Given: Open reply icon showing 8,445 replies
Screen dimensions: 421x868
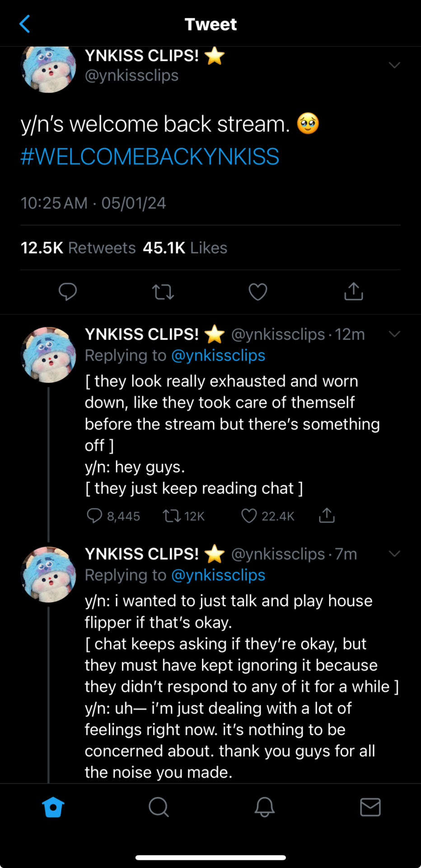Looking at the screenshot, I should point(94,516).
